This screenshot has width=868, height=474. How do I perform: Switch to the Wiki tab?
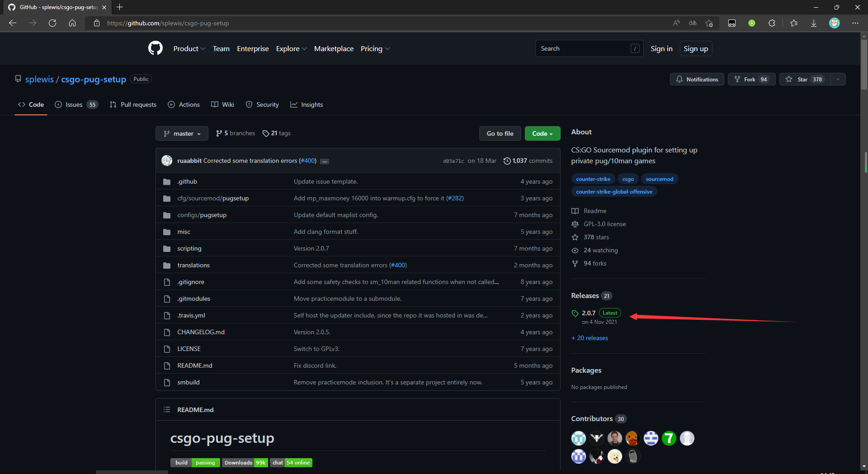[222, 104]
